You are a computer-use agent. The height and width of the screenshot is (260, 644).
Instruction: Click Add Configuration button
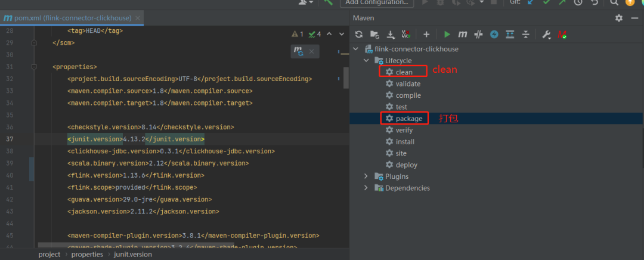click(377, 2)
